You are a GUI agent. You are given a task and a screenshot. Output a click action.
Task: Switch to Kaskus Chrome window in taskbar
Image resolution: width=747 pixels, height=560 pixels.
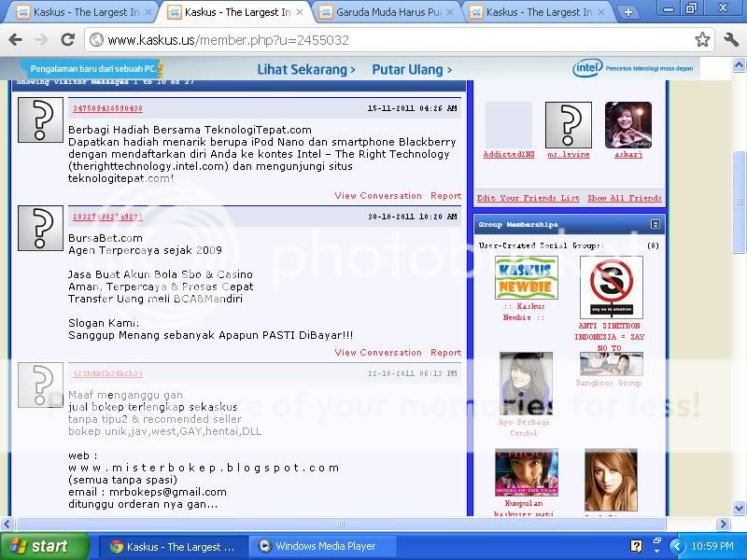pyautogui.click(x=173, y=546)
